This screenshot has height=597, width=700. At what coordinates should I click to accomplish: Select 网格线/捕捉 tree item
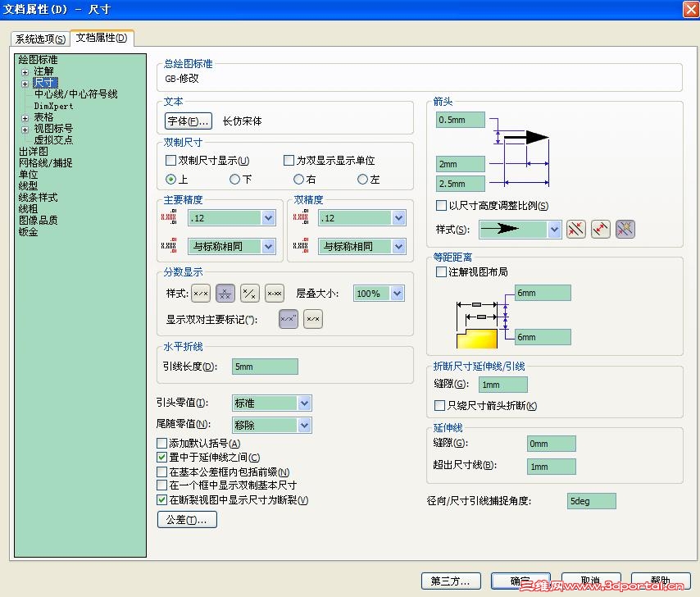45,163
